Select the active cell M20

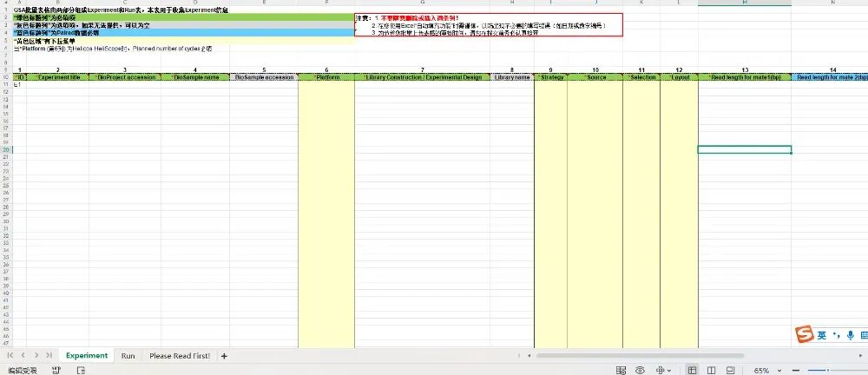pyautogui.click(x=745, y=149)
